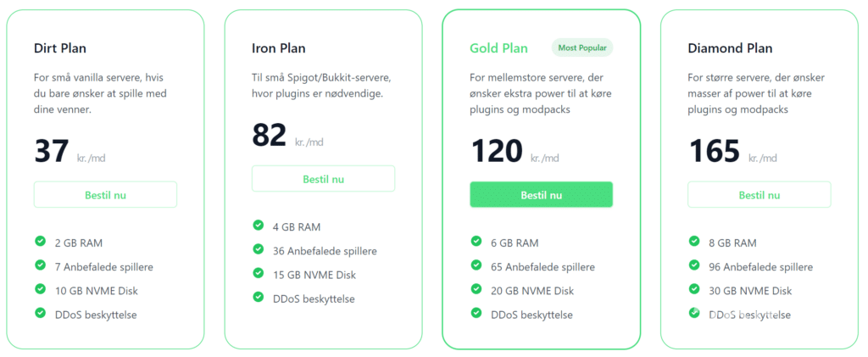The width and height of the screenshot is (868, 357).
Task: Click checkmark icon beside 6 GB RAM
Action: point(476,242)
